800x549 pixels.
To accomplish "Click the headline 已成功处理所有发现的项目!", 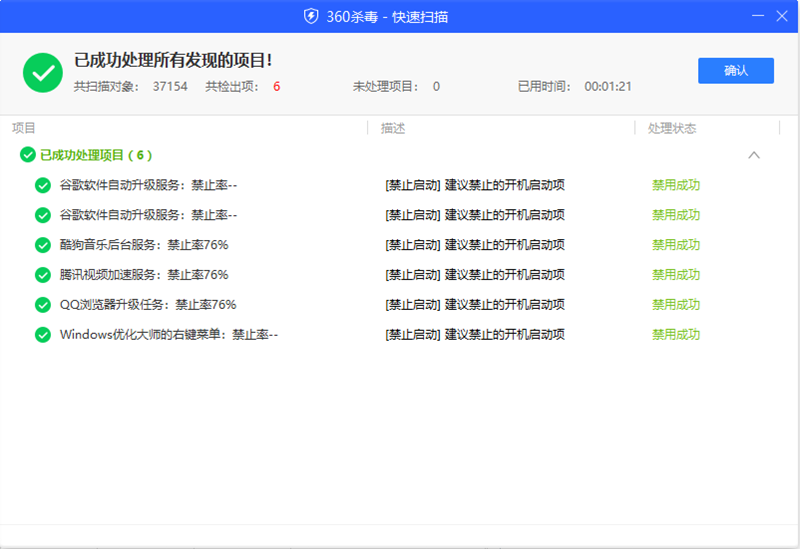I will click(173, 60).
